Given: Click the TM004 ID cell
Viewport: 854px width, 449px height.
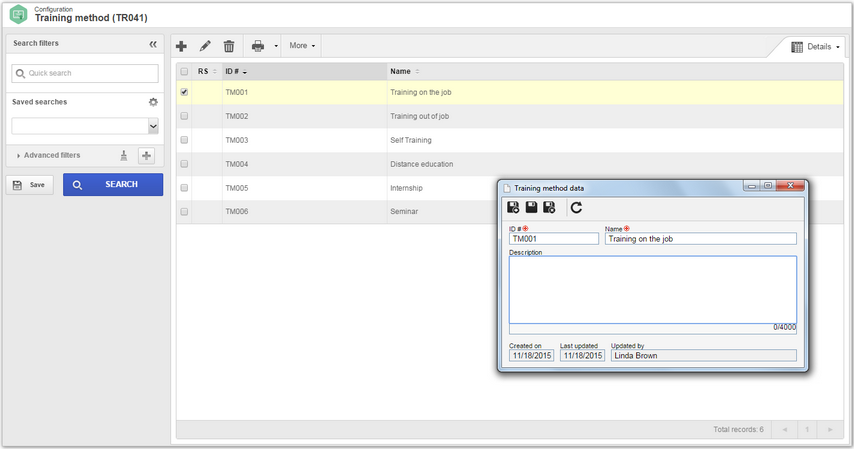Looking at the screenshot, I should (304, 164).
